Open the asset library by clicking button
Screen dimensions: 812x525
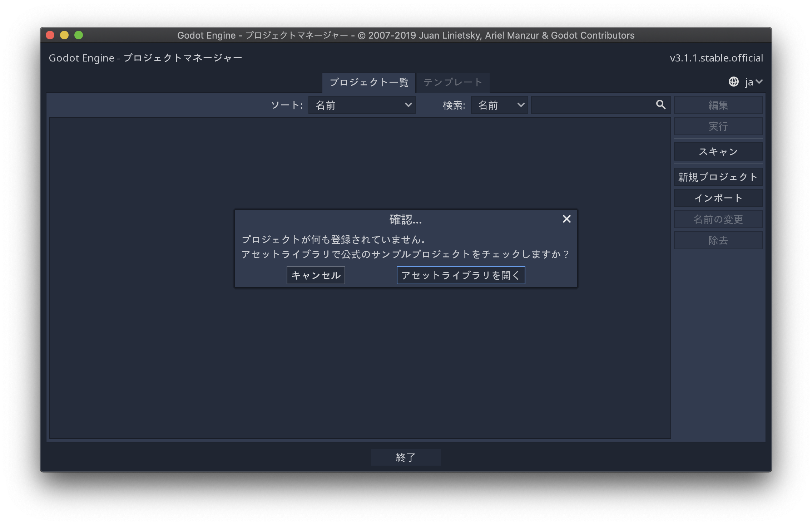[x=461, y=274]
